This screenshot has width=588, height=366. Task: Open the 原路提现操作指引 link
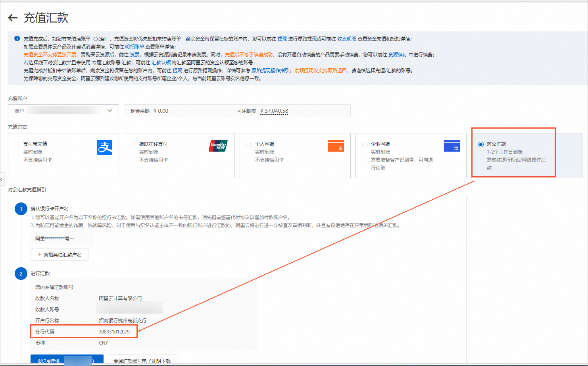click(x=271, y=70)
